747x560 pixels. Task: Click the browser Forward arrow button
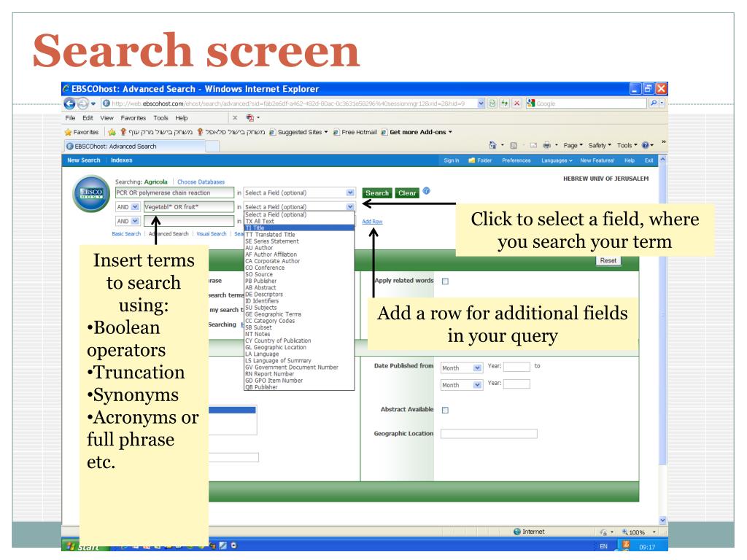[82, 104]
